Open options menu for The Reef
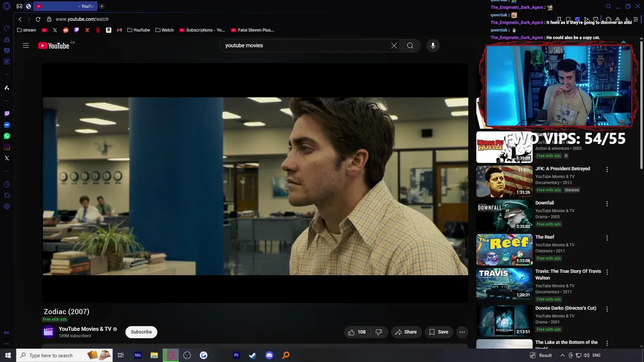 coord(607,238)
